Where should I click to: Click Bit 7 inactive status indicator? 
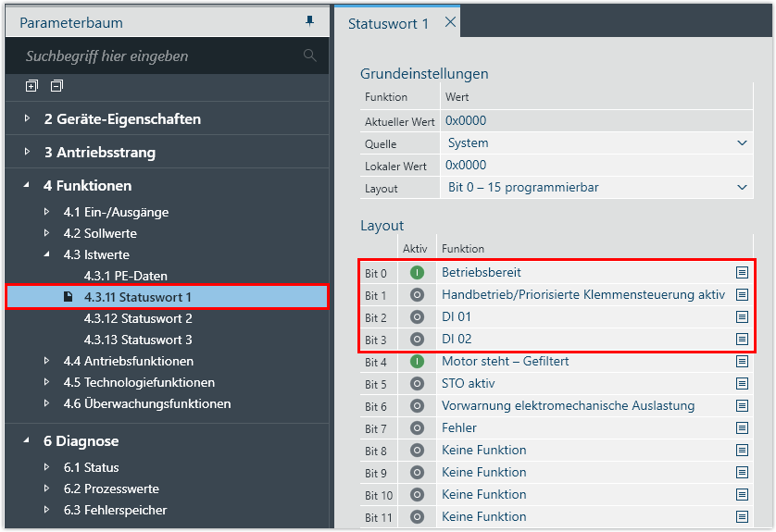(417, 428)
